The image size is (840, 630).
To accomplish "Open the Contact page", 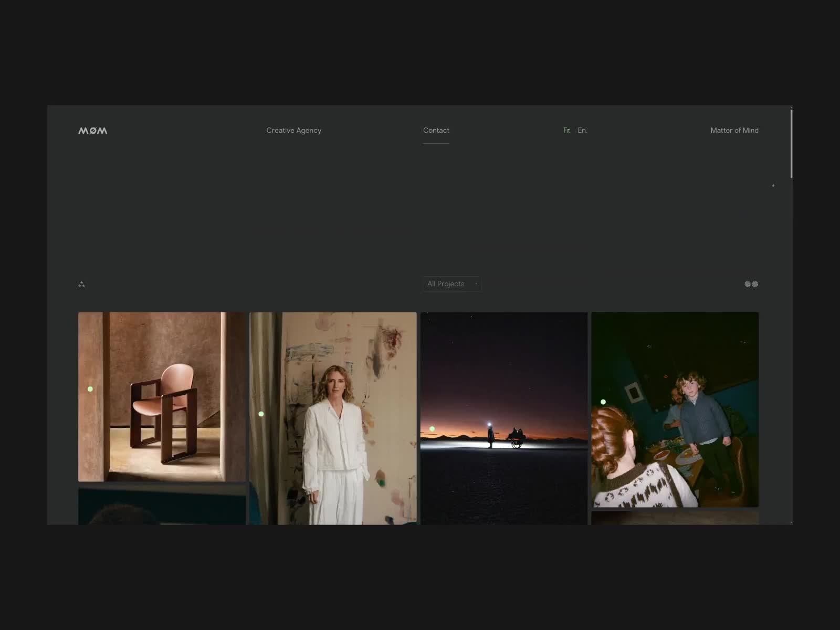I will [436, 130].
